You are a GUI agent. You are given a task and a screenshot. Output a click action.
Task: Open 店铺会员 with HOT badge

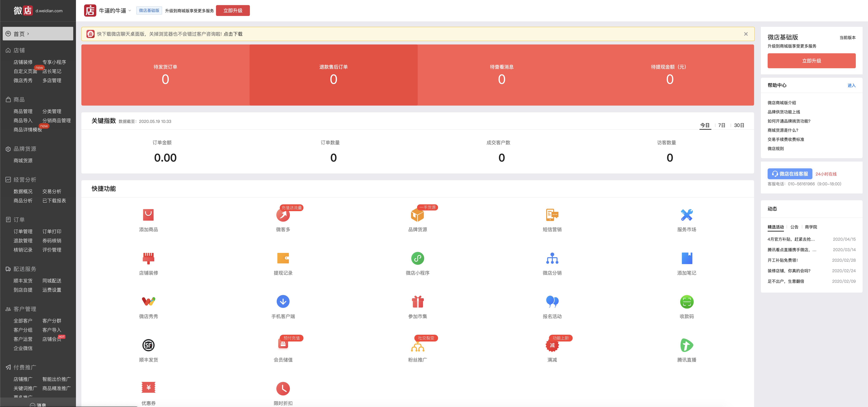[52, 339]
